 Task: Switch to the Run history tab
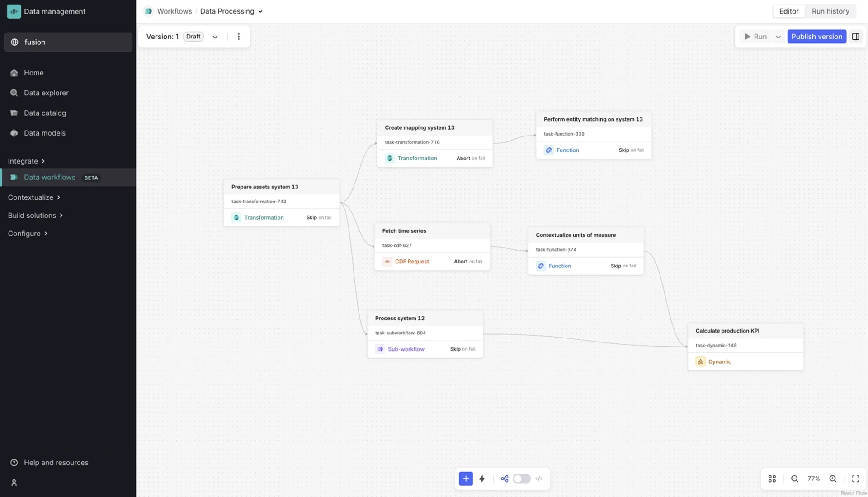pyautogui.click(x=830, y=11)
